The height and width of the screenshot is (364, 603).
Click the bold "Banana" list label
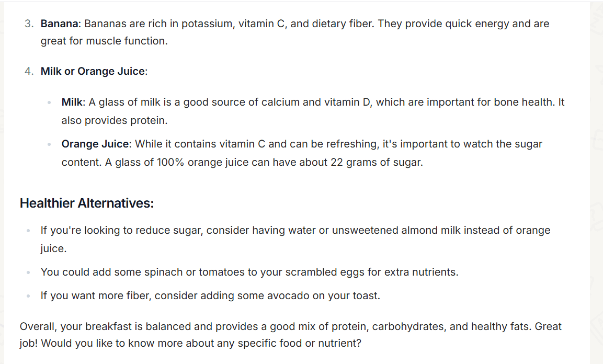pyautogui.click(x=60, y=24)
